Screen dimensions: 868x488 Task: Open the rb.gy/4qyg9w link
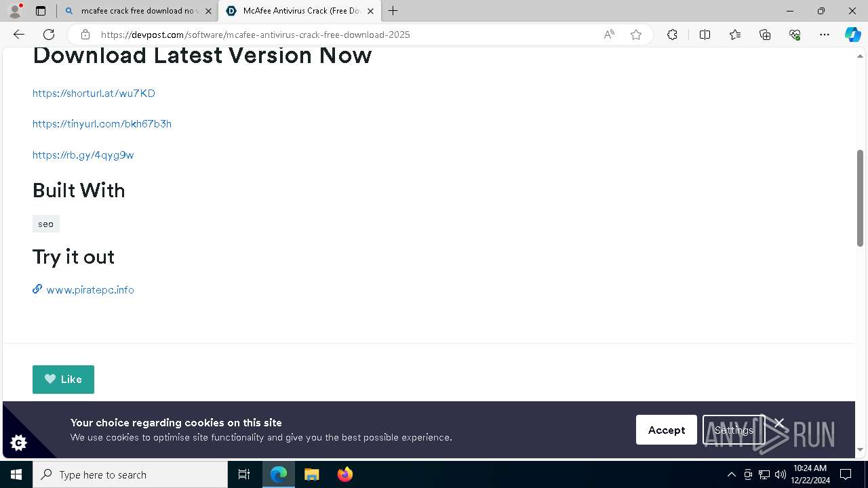point(83,155)
